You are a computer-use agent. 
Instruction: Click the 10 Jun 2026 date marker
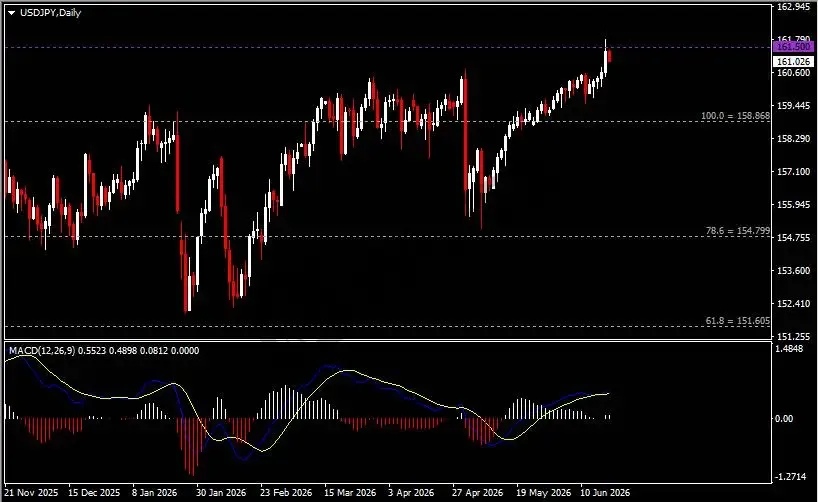pos(605,492)
